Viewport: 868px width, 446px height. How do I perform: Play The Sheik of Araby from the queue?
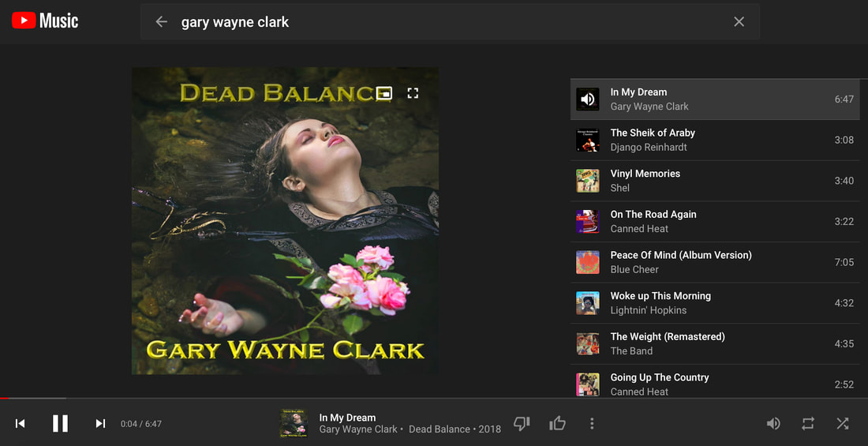coord(715,141)
